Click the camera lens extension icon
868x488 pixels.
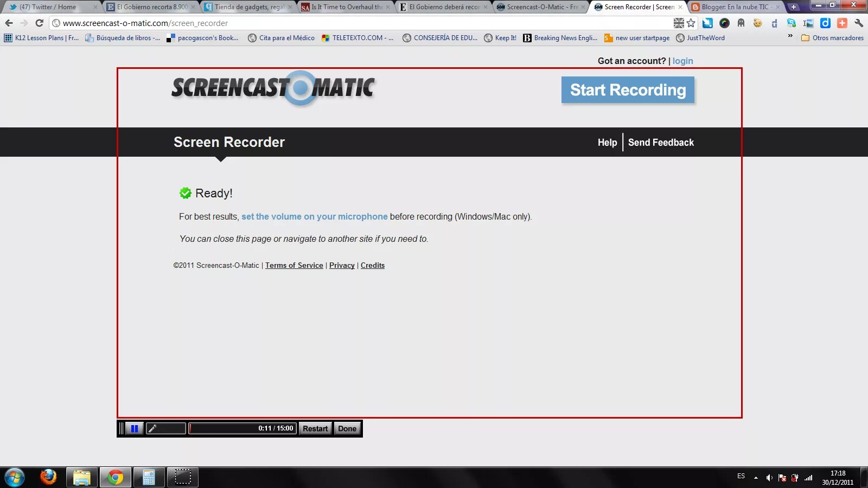[724, 23]
